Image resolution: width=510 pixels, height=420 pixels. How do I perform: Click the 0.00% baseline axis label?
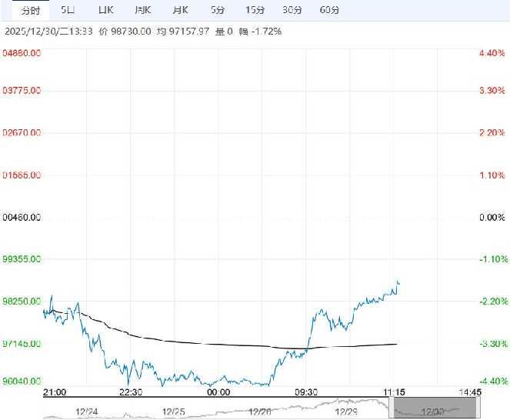click(x=490, y=218)
